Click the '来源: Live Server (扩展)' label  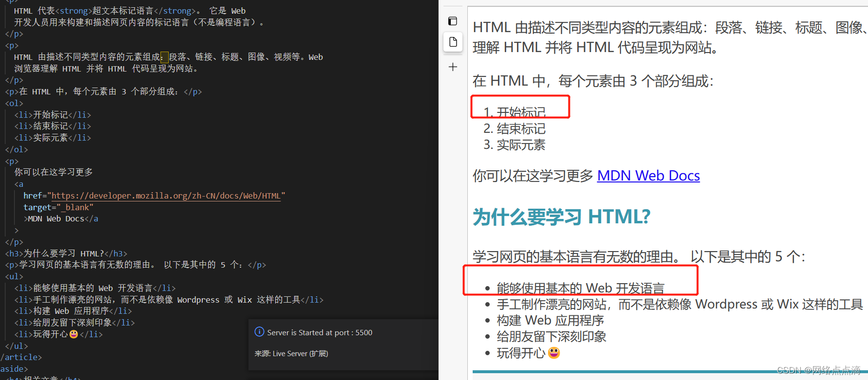tap(291, 354)
